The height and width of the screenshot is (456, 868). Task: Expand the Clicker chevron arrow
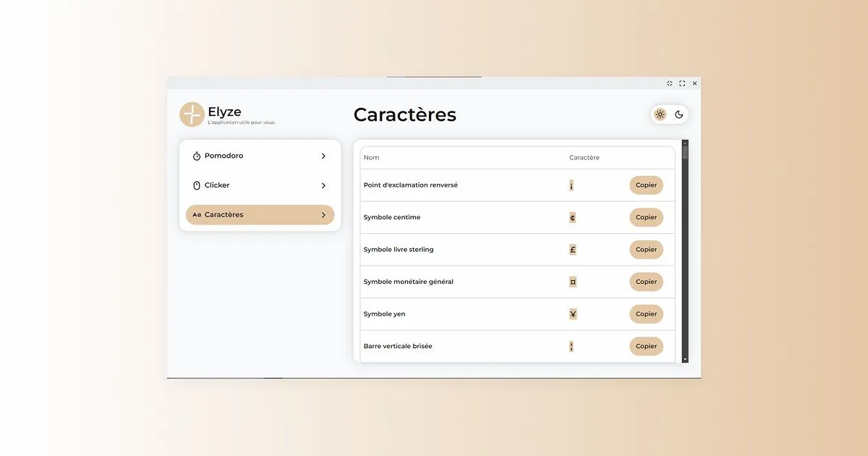[323, 185]
